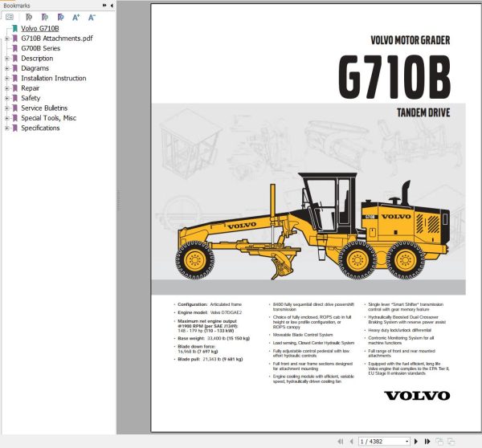Open the Volvo G710B bookmark
The height and width of the screenshot is (448, 482).
40,28
